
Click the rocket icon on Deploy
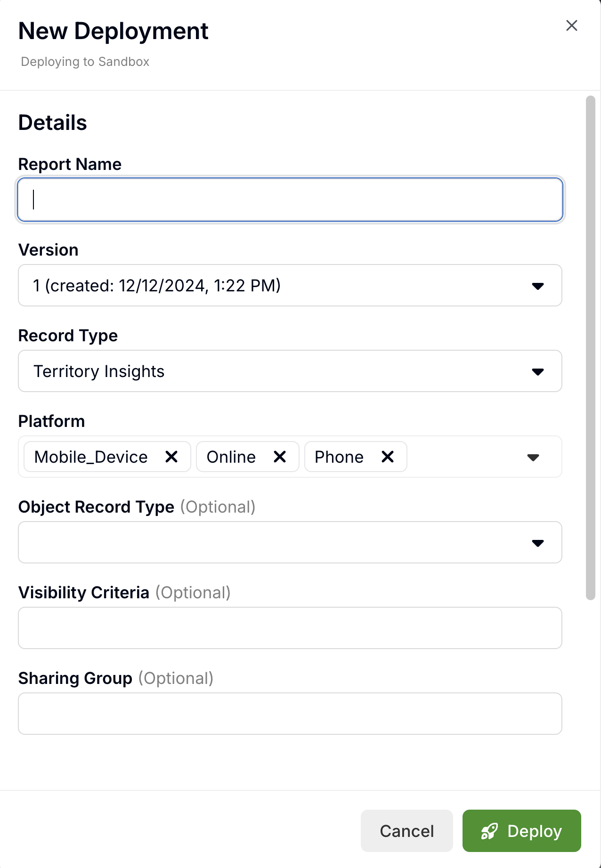pos(489,831)
